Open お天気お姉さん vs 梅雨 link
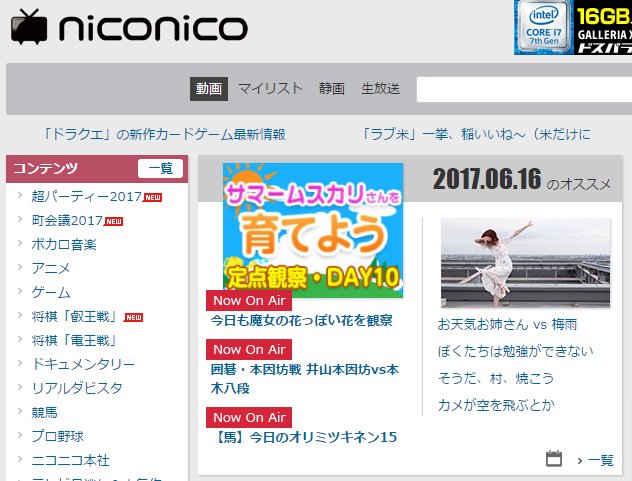Image resolution: width=632 pixels, height=481 pixels. (x=507, y=325)
